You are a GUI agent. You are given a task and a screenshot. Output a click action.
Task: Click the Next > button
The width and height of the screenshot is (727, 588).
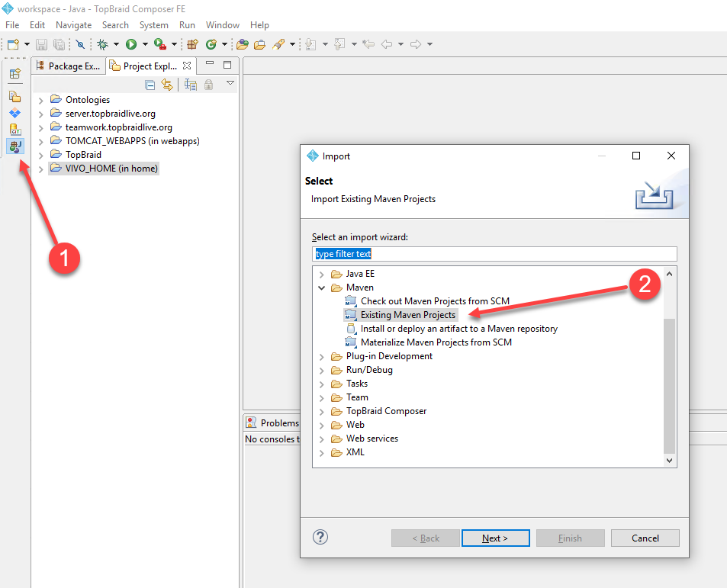pos(496,538)
